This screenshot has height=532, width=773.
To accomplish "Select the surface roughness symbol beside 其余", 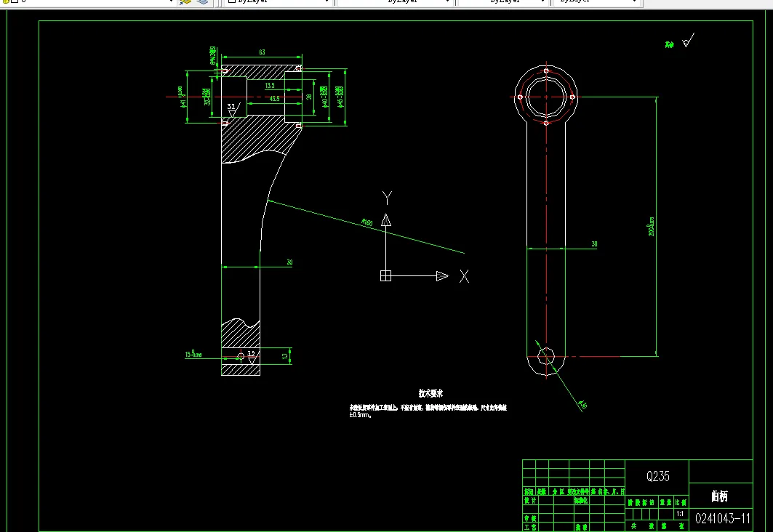I will click(x=688, y=41).
